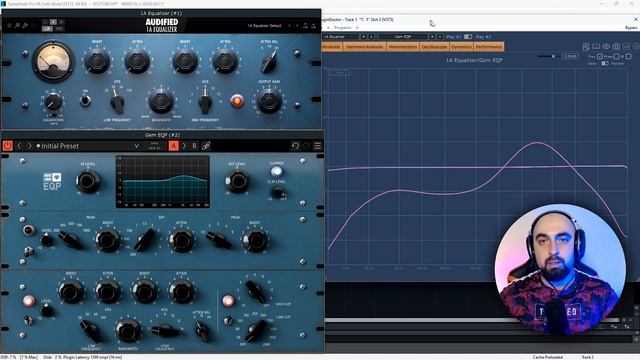Click the undo icon in Gem EQP
The image size is (640, 360).
coord(295,146)
